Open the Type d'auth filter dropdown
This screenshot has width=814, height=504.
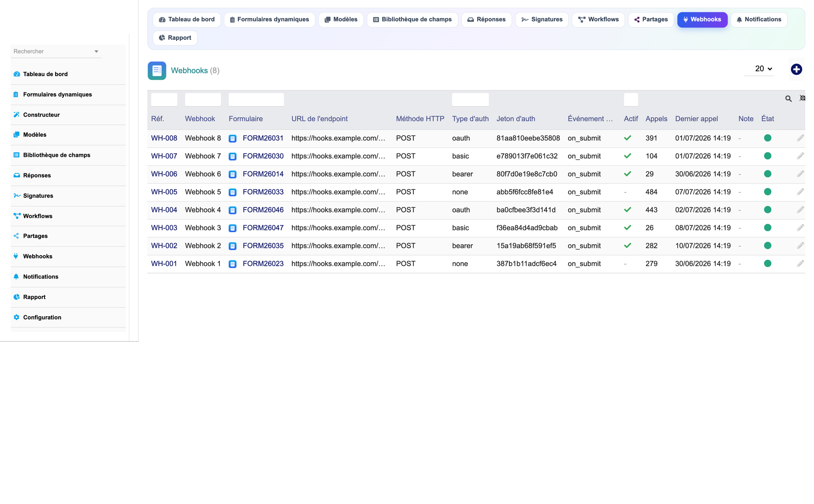470,100
